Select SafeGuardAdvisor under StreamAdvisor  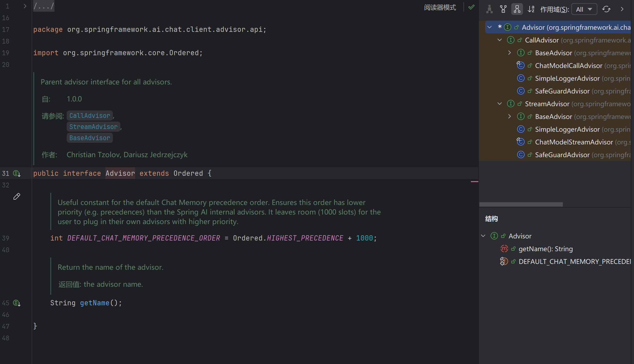[562, 155]
